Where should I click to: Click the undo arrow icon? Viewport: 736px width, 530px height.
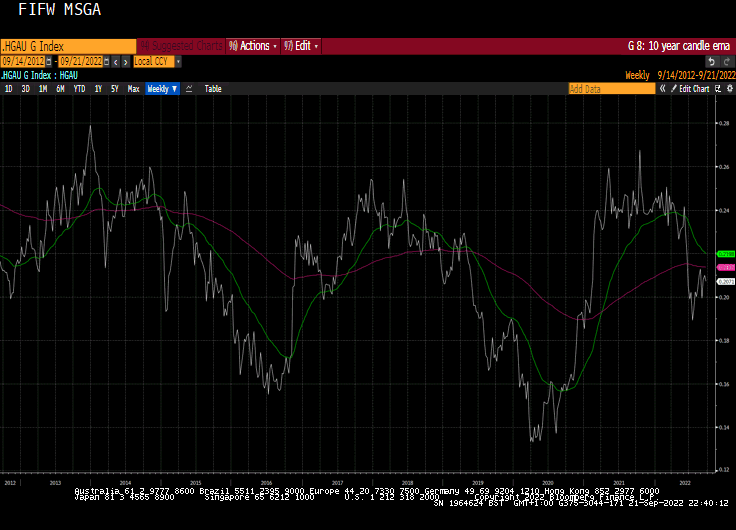(x=713, y=62)
